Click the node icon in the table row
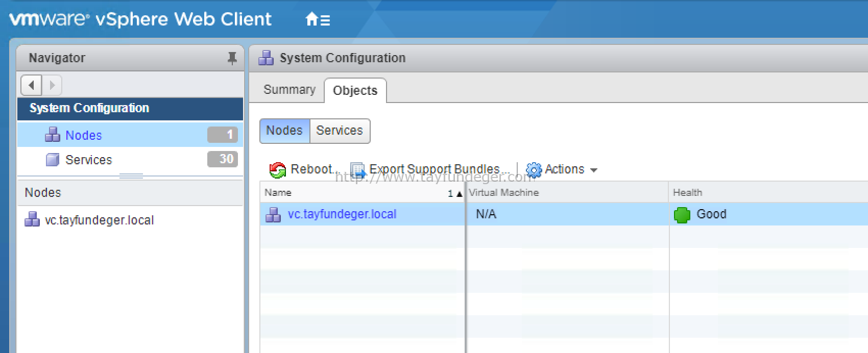 click(x=273, y=215)
